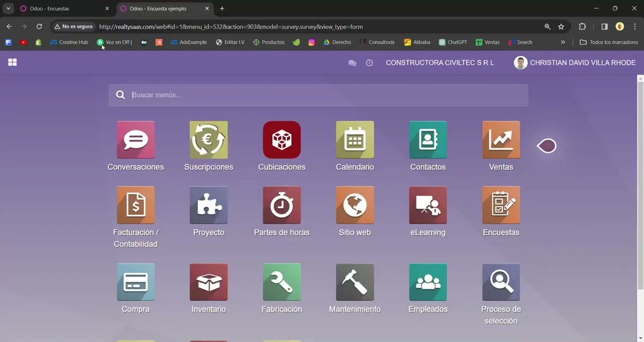
Task: Toggle the browser side panel
Action: click(x=604, y=26)
